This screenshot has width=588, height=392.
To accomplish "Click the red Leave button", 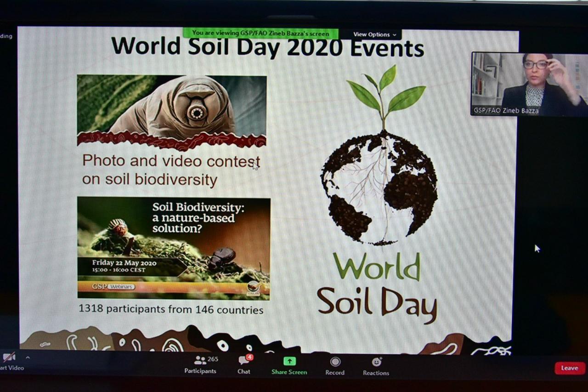I will click(570, 368).
